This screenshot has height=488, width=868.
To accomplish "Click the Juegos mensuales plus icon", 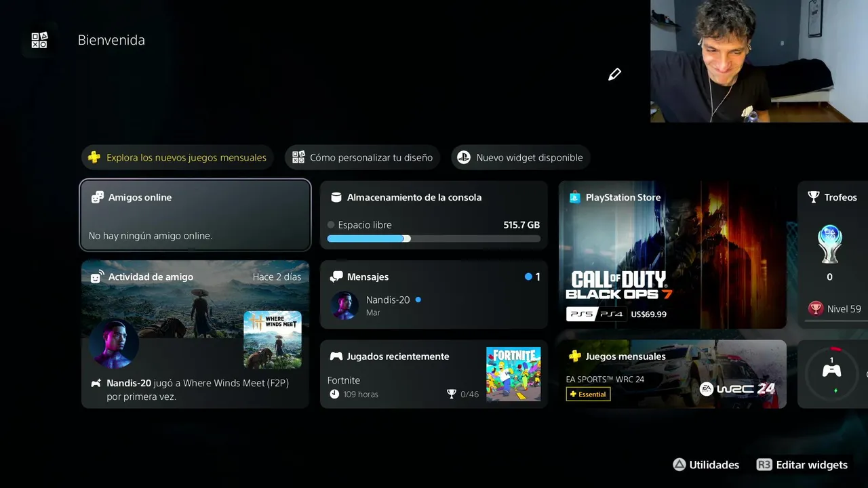I will 574,356.
